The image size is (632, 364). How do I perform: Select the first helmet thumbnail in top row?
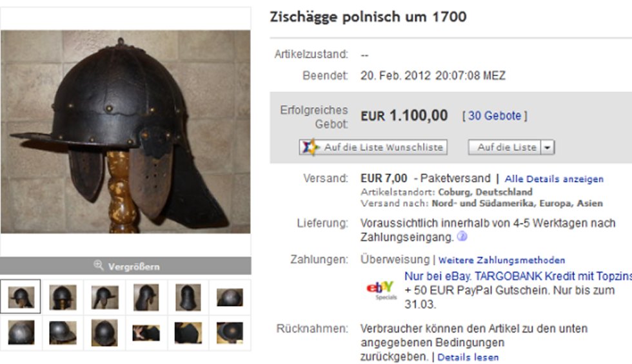coord(21,297)
